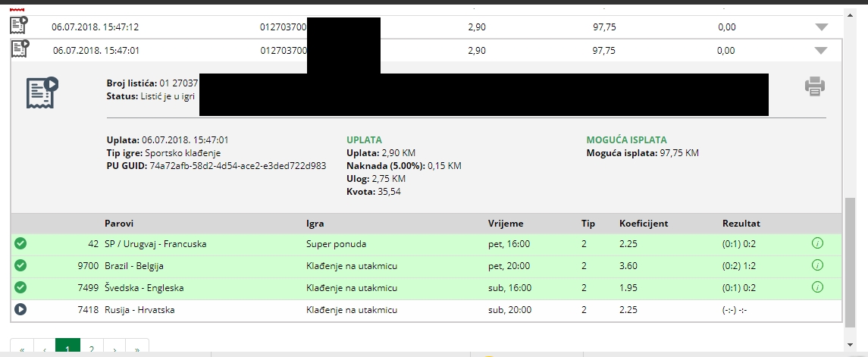Select the Rezultat column header
The image size is (868, 357).
pos(741,224)
